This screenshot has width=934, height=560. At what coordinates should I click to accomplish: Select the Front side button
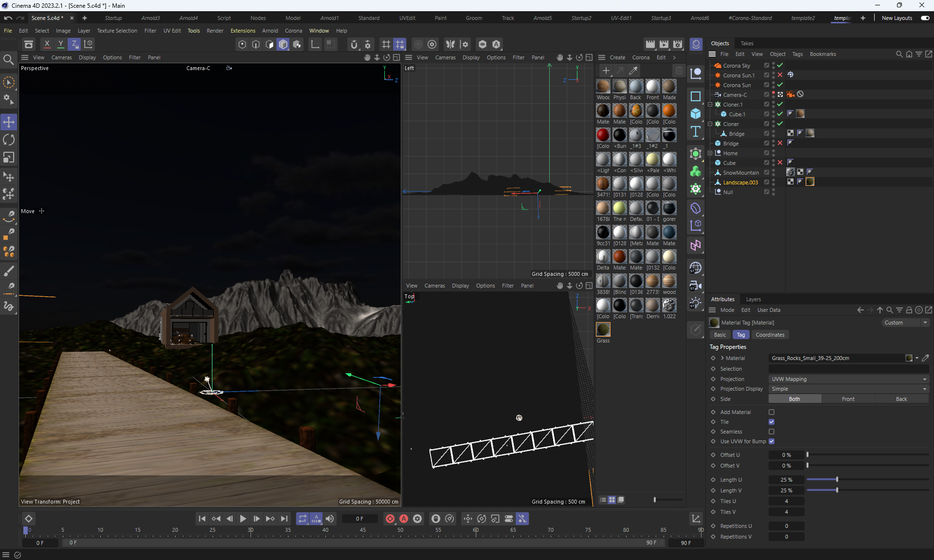click(848, 399)
